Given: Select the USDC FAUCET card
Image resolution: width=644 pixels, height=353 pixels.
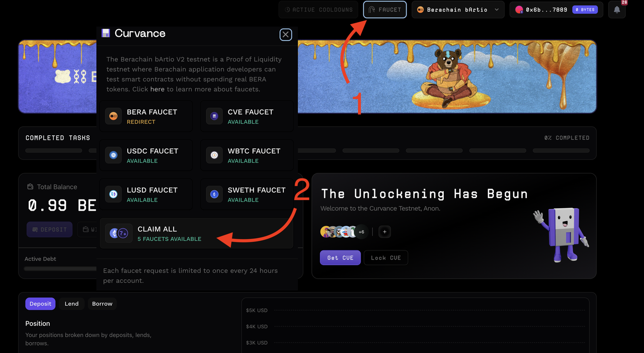Looking at the screenshot, I should pos(146,155).
